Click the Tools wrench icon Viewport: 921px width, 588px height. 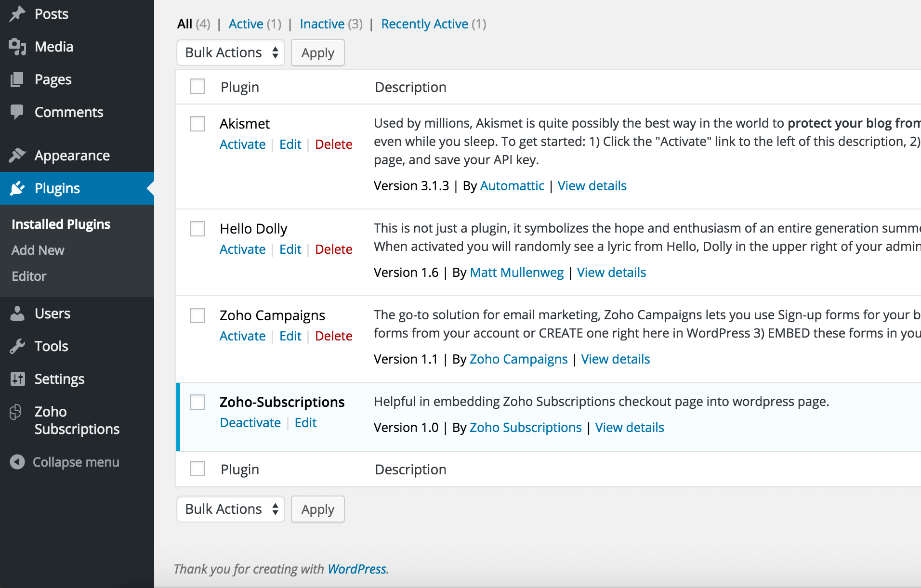(17, 346)
